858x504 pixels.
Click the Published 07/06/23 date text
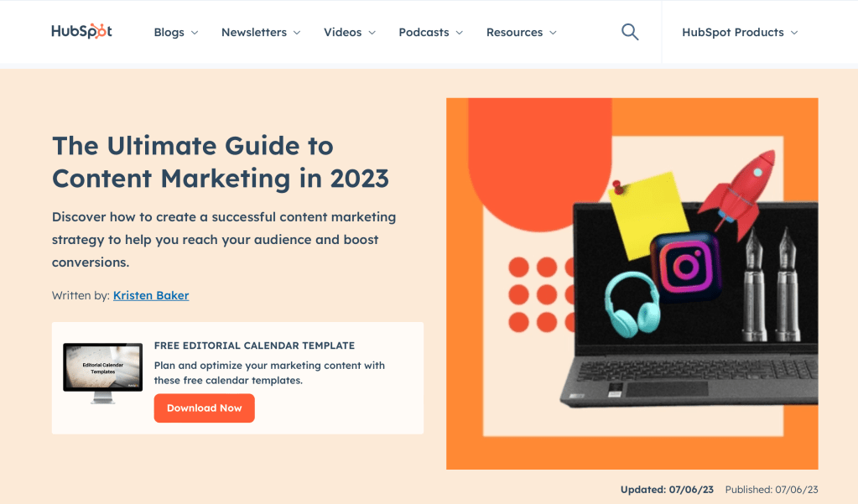[771, 490]
